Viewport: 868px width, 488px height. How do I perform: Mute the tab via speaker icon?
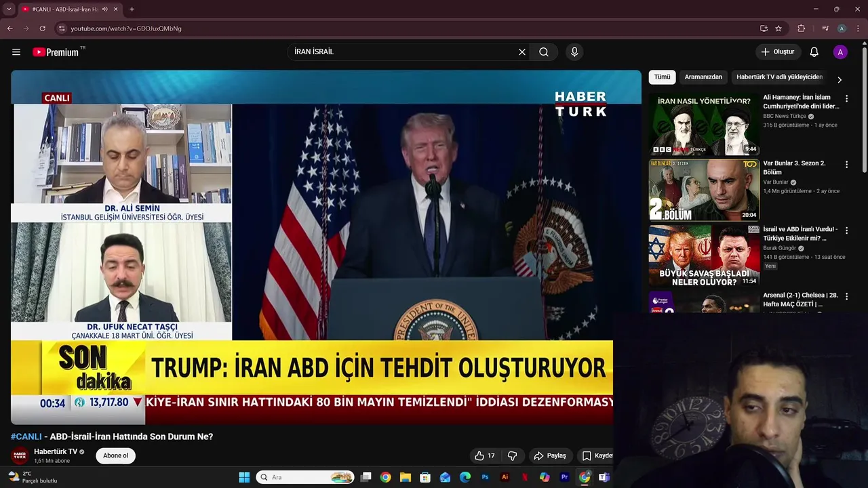pyautogui.click(x=104, y=9)
